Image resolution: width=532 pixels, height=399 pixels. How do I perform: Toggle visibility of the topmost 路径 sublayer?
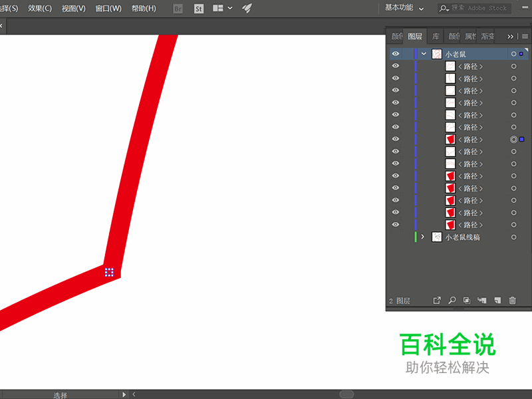click(396, 66)
